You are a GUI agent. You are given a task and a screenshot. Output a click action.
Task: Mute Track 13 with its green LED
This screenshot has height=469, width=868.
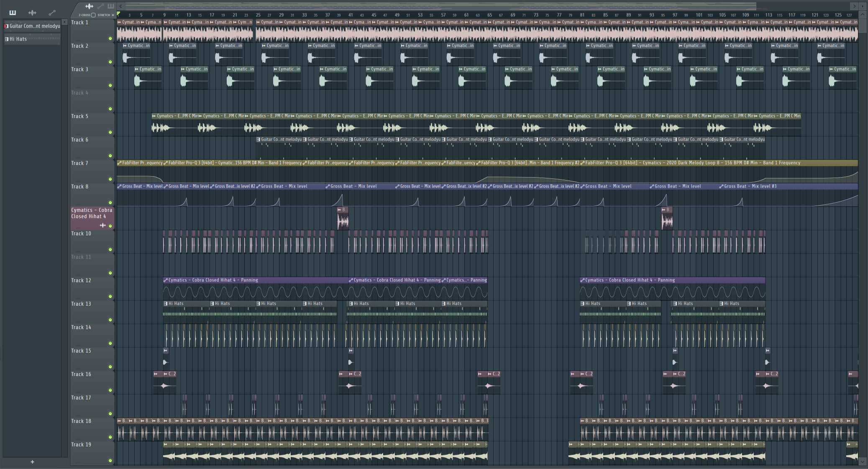[110, 320]
